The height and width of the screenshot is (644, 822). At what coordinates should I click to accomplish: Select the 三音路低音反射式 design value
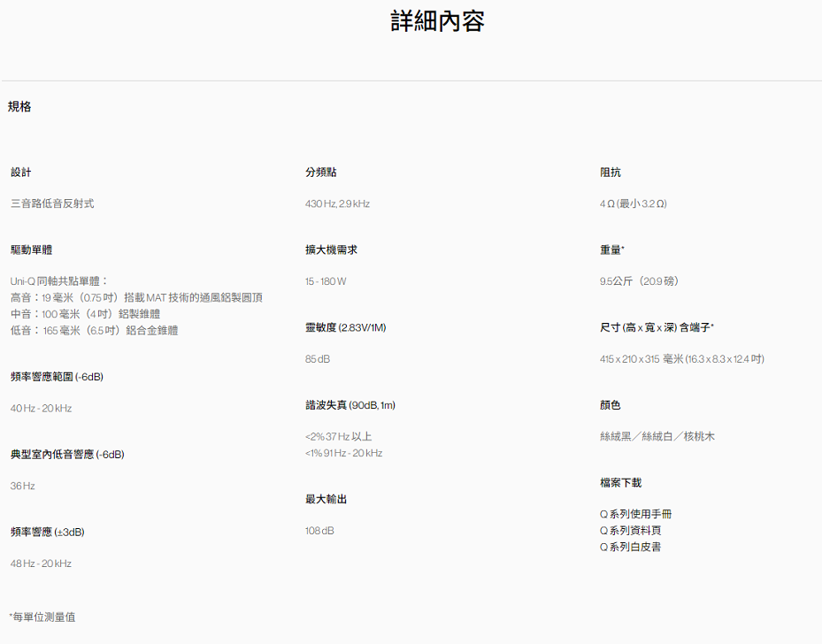[x=52, y=203]
